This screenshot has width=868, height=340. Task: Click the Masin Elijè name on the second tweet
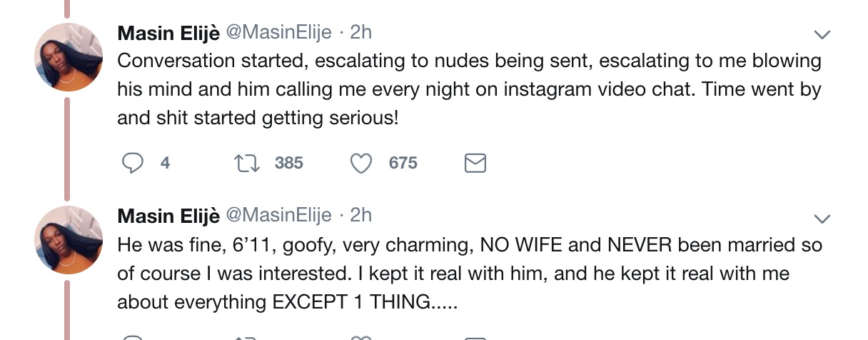[168, 216]
